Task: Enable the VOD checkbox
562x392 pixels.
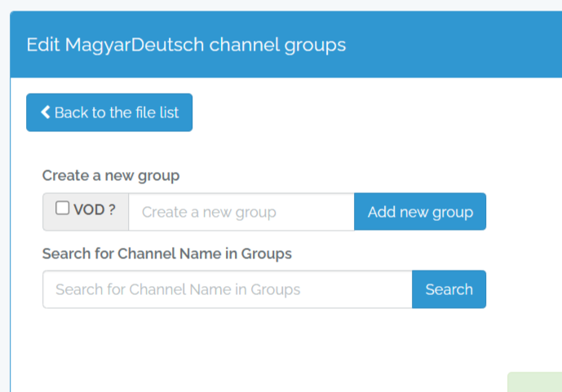Action: (62, 208)
